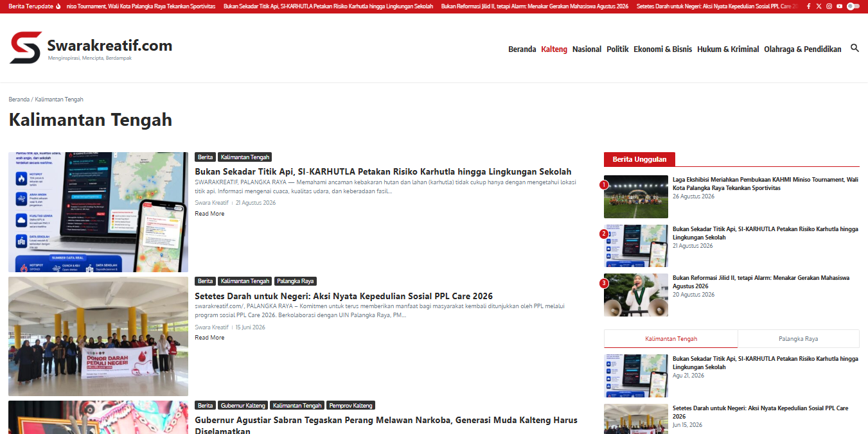Click the date text 26 Agustus 2026
The height and width of the screenshot is (434, 868).
point(693,196)
